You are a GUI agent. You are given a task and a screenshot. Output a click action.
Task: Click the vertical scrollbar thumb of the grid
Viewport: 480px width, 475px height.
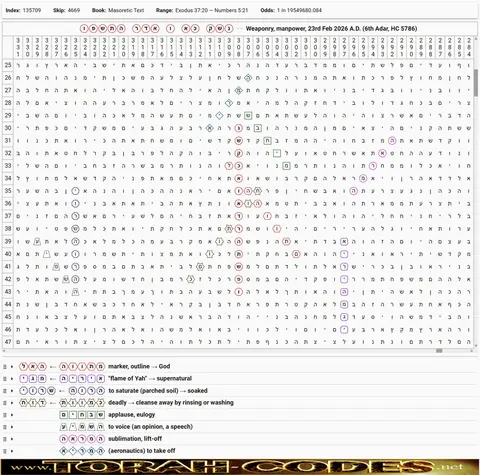click(x=476, y=83)
